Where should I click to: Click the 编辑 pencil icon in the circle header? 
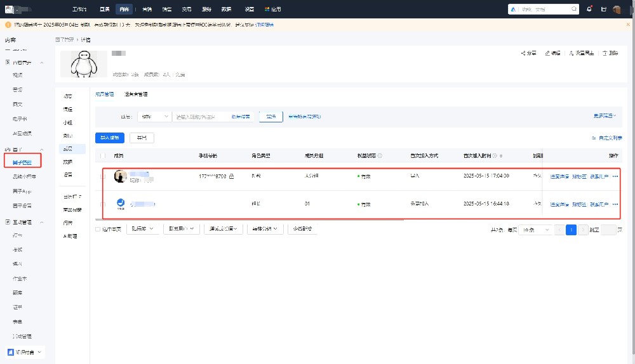(547, 53)
